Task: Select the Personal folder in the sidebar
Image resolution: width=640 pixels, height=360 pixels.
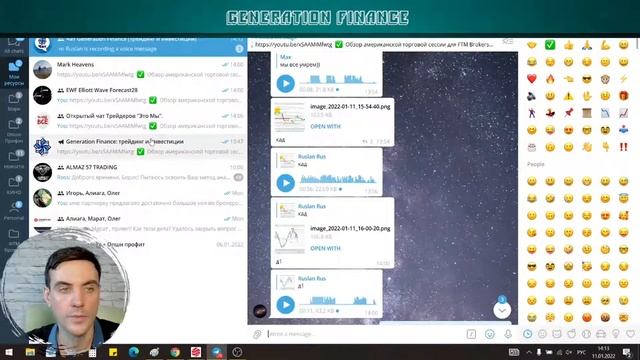Action: pos(14,211)
